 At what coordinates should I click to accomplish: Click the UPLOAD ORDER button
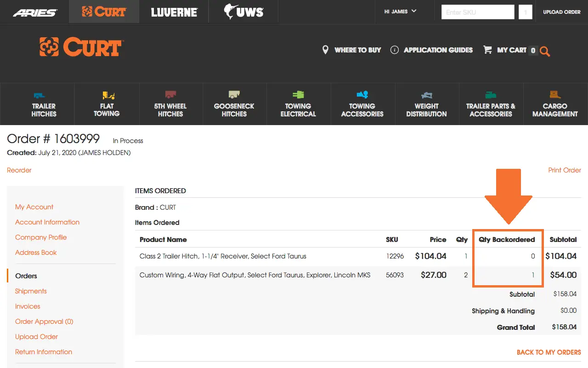pyautogui.click(x=561, y=12)
